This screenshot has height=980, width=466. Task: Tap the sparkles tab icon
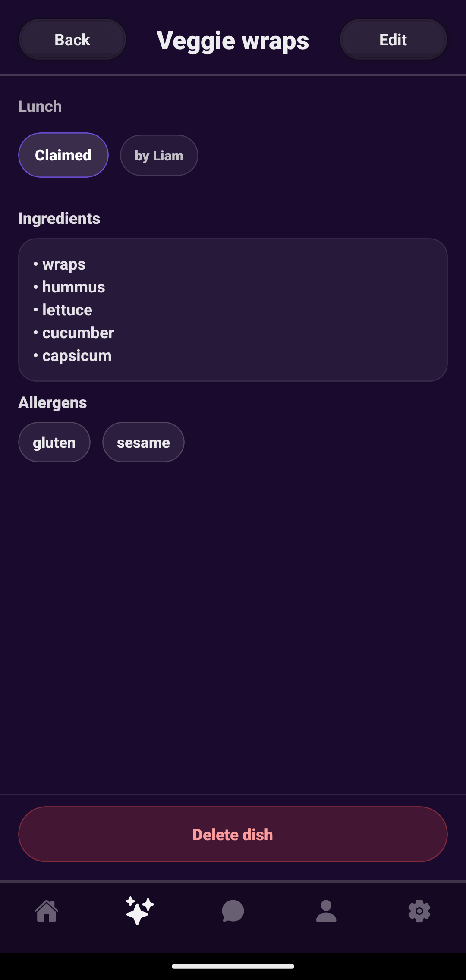(139, 911)
